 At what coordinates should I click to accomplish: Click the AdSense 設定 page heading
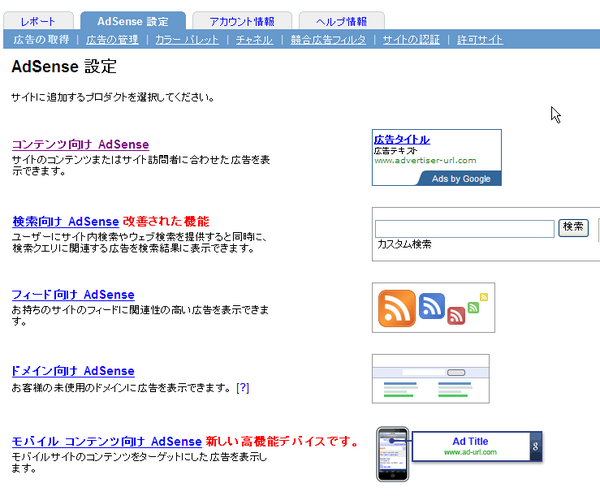click(x=64, y=66)
